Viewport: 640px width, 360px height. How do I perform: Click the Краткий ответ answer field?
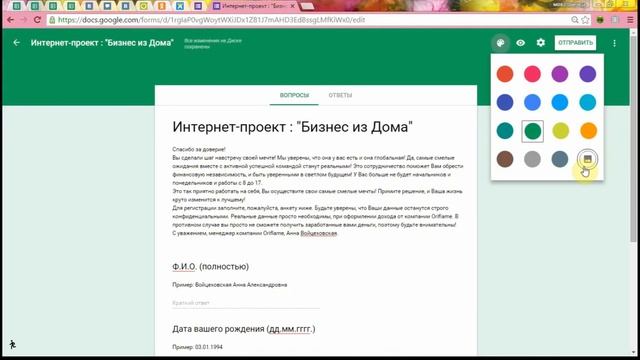pyautogui.click(x=246, y=303)
